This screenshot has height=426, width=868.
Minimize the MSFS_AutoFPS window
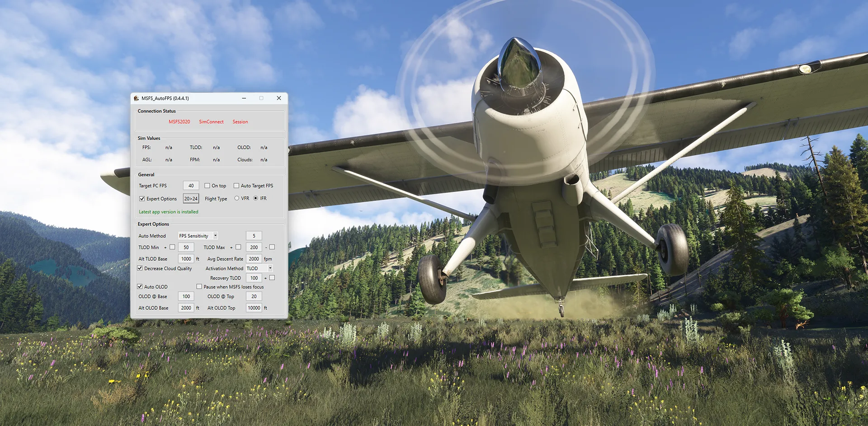tap(244, 98)
